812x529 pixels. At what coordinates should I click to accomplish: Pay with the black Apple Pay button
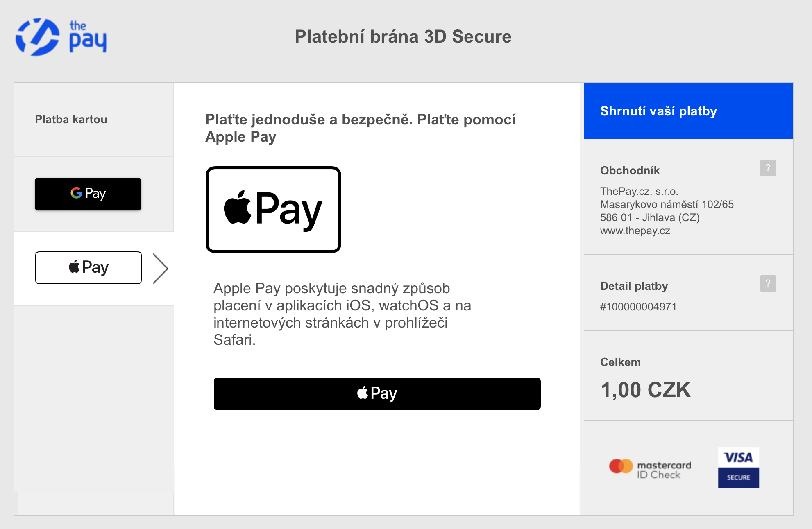pyautogui.click(x=377, y=394)
